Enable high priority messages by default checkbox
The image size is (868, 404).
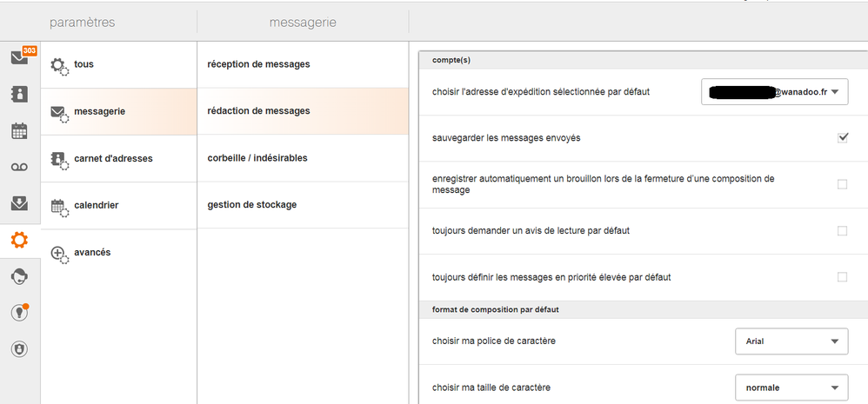click(x=843, y=277)
